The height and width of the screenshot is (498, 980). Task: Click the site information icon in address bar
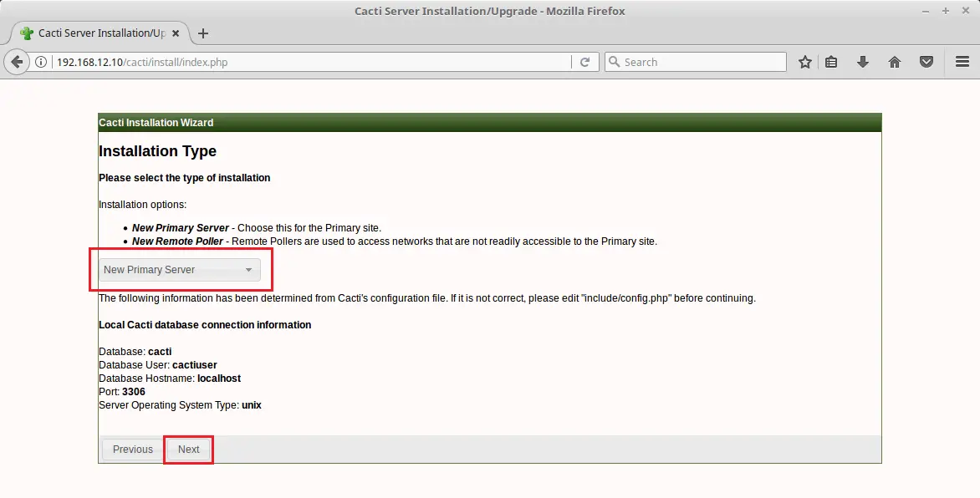(x=40, y=61)
